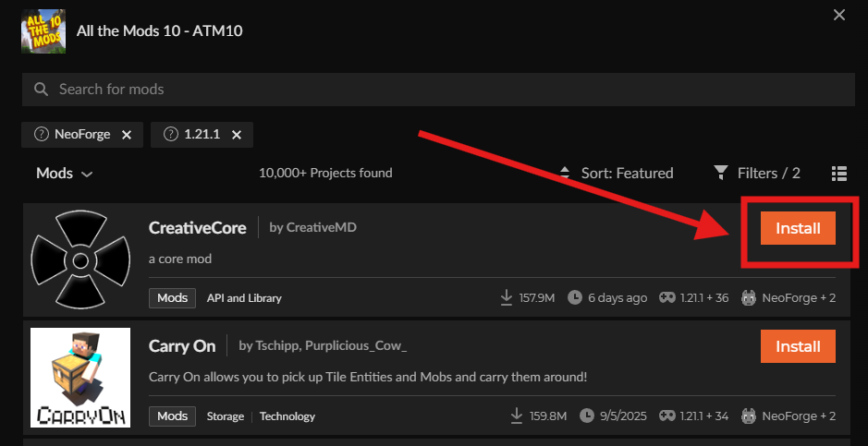Click the Mods tag on Carry On
Screen dimensions: 868x446
click(172, 416)
